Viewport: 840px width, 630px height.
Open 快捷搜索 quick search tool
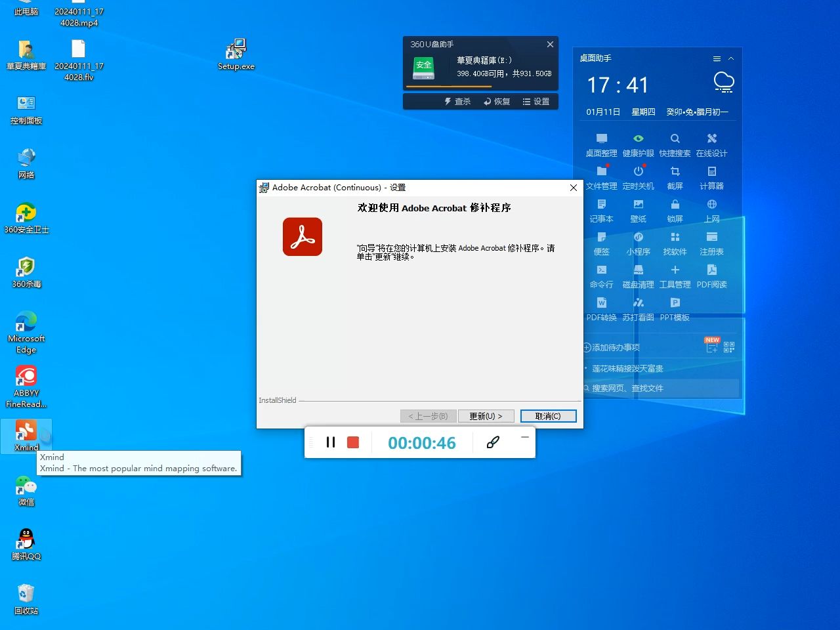pyautogui.click(x=675, y=145)
